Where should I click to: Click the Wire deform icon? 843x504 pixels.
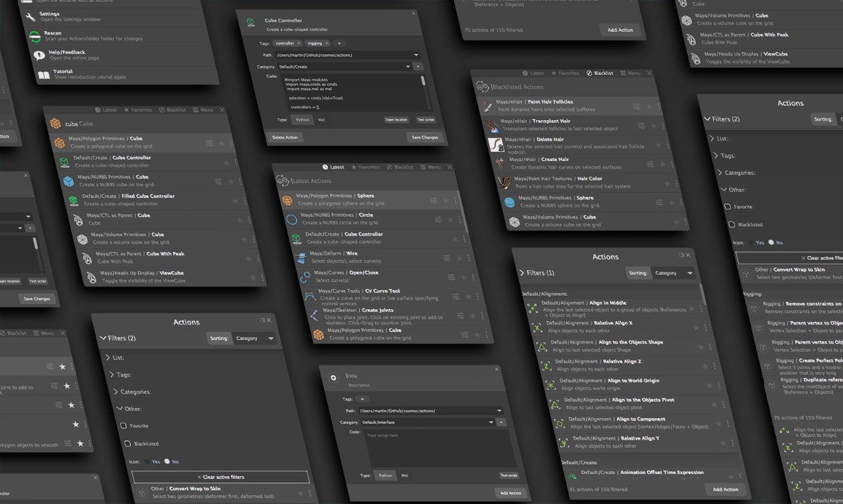pos(301,257)
